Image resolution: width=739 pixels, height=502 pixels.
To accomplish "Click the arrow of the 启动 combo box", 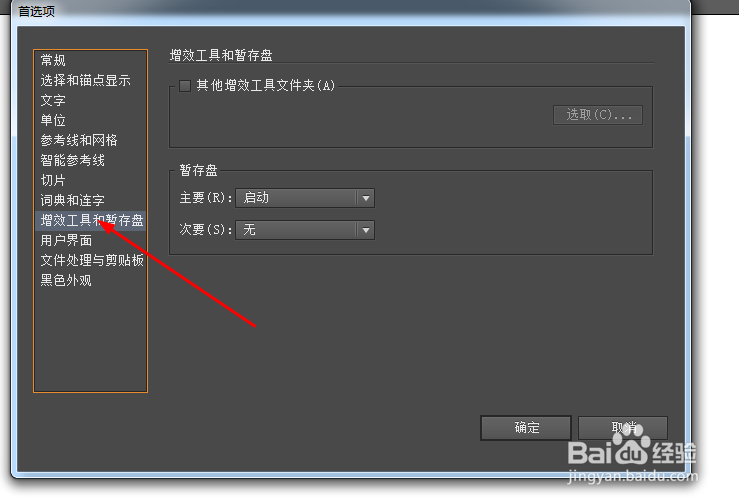I will click(x=366, y=198).
